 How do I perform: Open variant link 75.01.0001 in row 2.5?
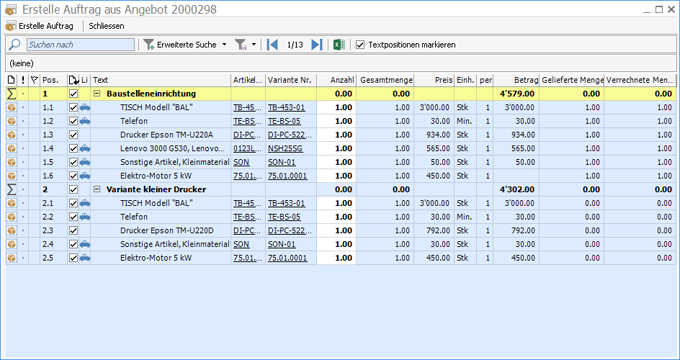[x=287, y=258]
